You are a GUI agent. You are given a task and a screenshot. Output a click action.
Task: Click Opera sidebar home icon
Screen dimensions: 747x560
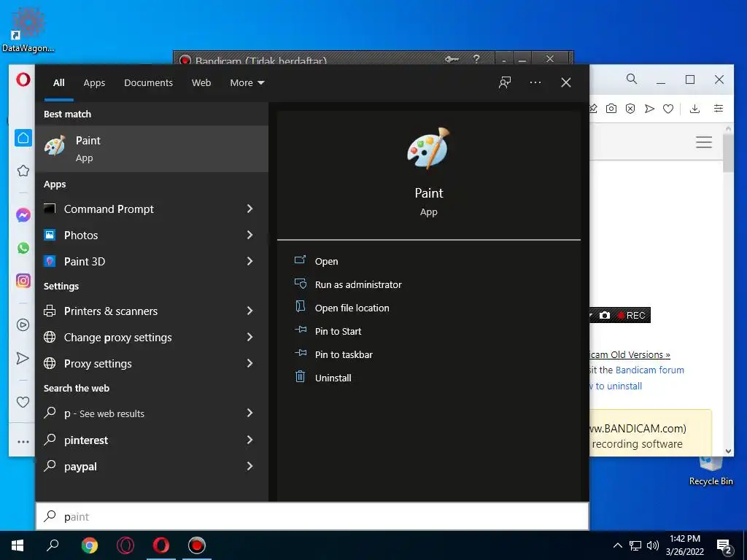tap(23, 138)
